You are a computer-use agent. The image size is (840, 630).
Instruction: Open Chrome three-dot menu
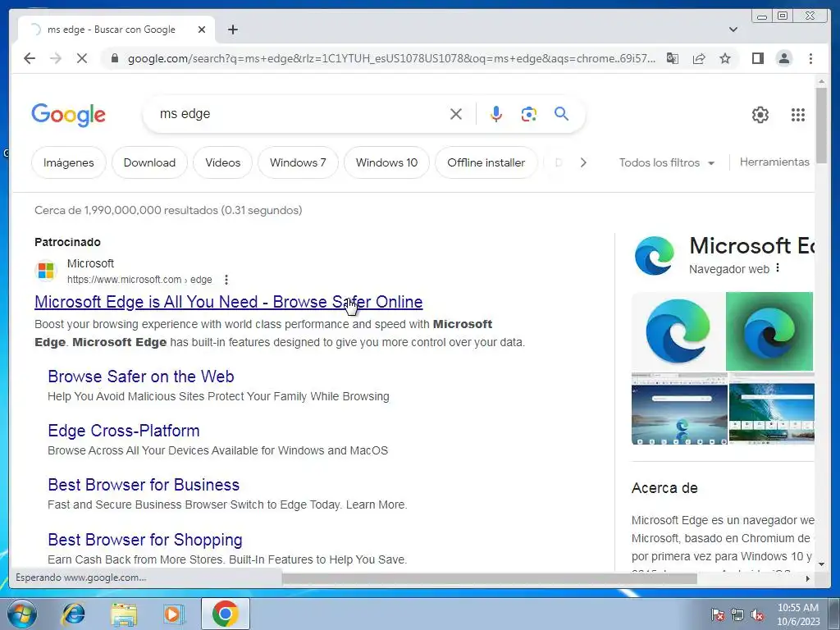coord(810,58)
